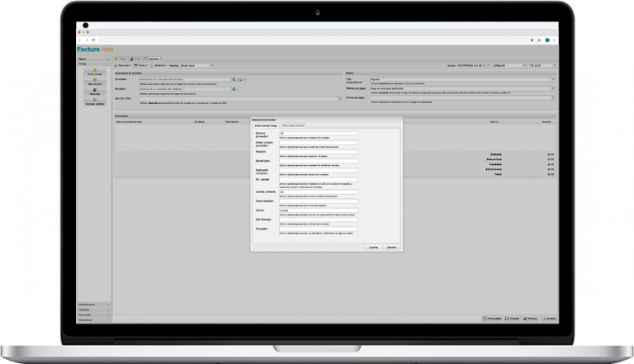Click the browser reload icon

pyautogui.click(x=93, y=40)
